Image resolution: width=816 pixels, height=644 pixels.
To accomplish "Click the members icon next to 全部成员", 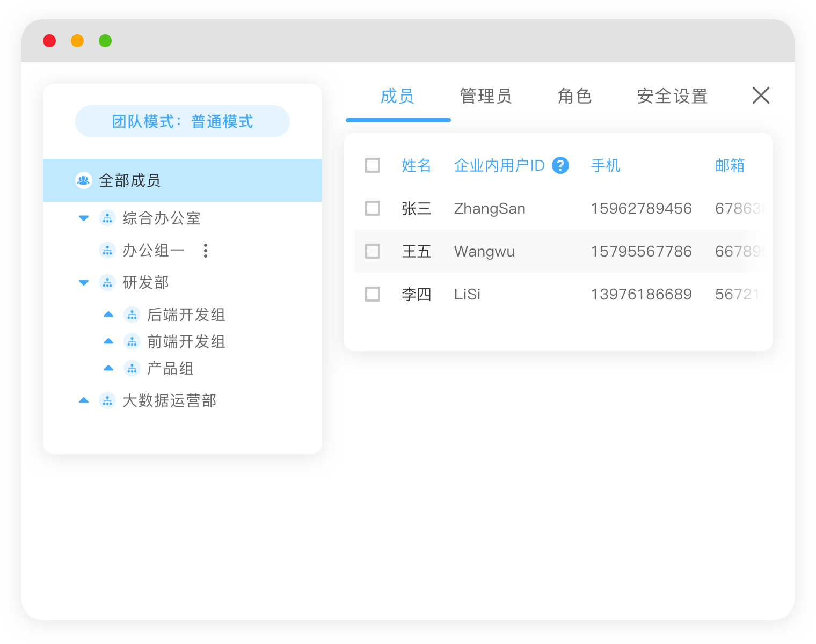I will [x=83, y=180].
